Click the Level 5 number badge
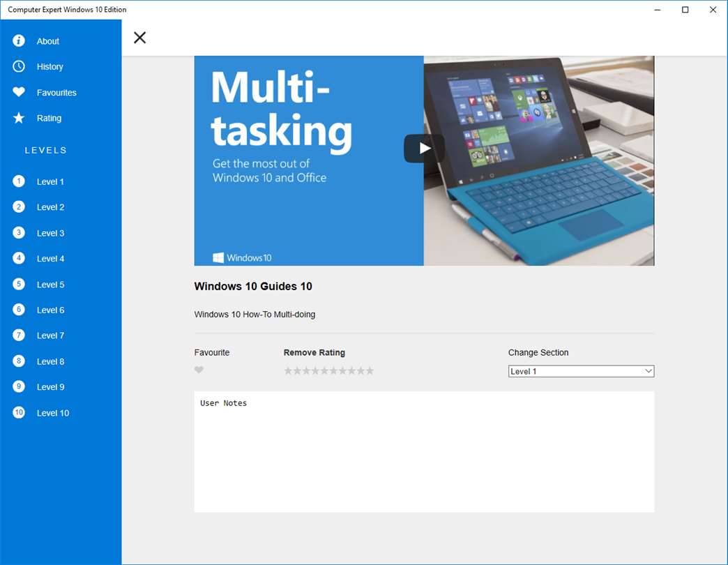Screen dimensions: 728x565 point(19,284)
